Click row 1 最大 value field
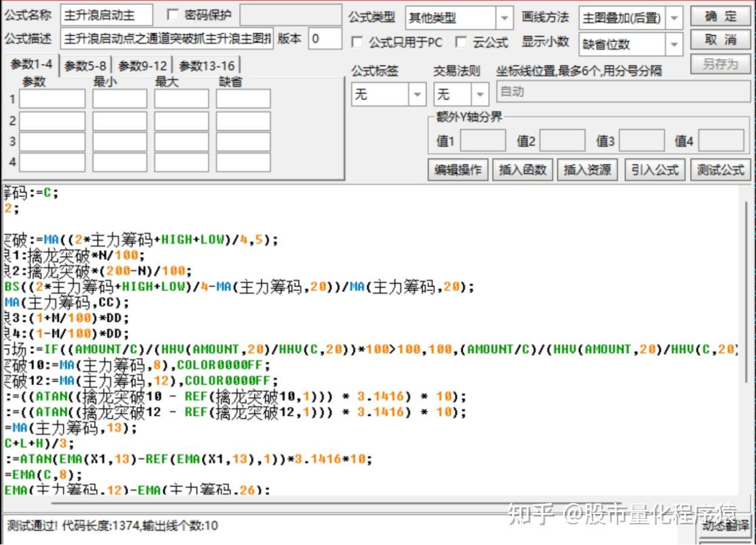 point(181,99)
